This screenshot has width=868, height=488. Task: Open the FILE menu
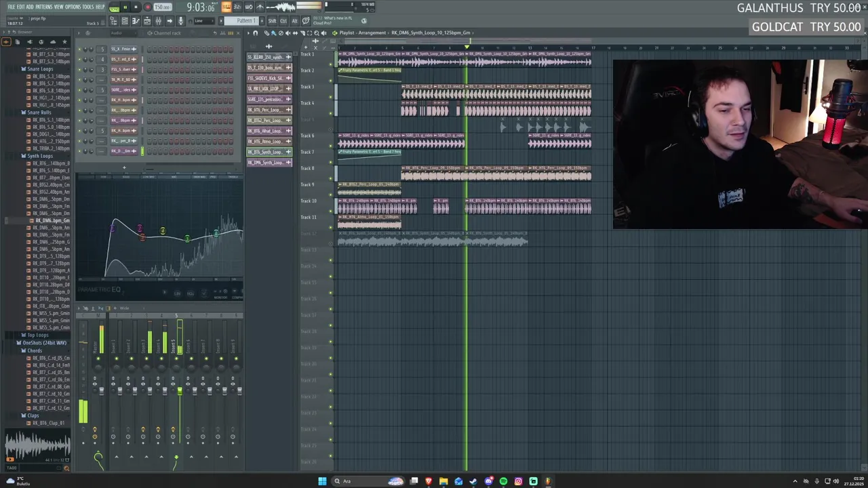12,7
